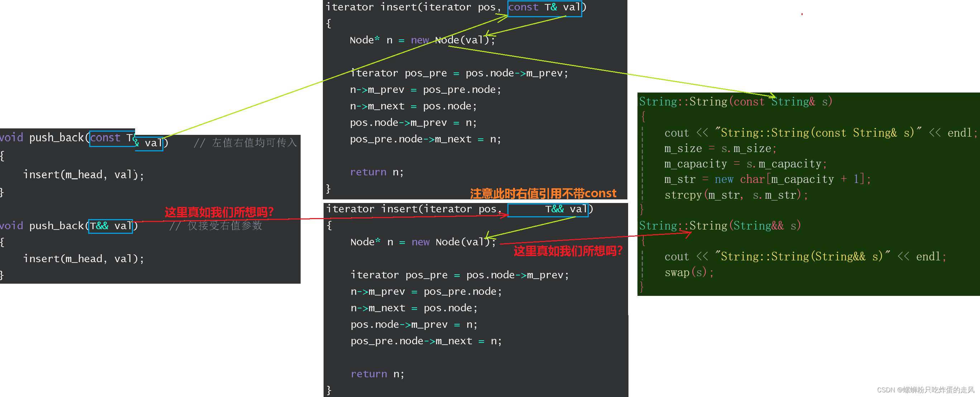The height and width of the screenshot is (397, 980).
Task: Select 'iterator pos_pre = pos.node->m_prev;' in const T& insert
Action: [x=459, y=73]
